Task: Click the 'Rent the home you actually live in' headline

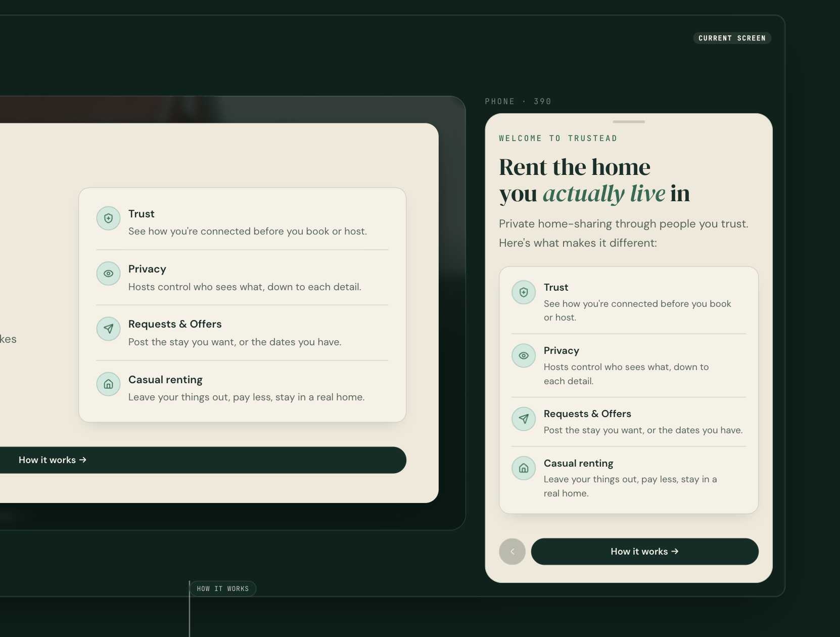Action: 594,180
